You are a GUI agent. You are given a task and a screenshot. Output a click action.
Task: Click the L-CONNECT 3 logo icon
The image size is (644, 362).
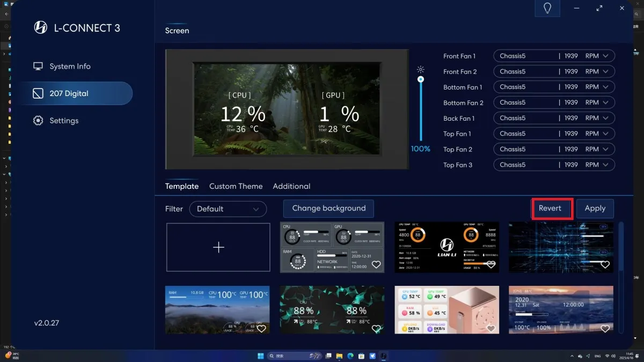click(x=41, y=28)
